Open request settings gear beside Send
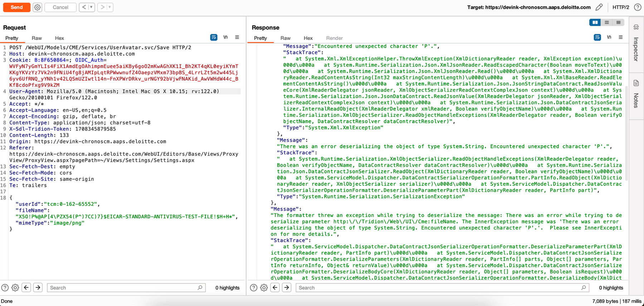 [38, 7]
